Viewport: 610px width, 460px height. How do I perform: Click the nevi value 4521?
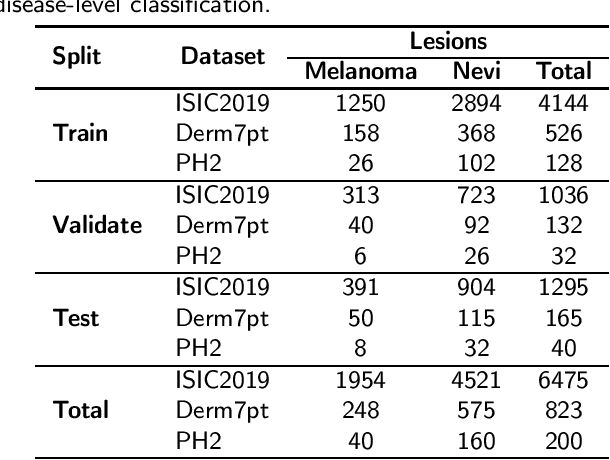click(x=475, y=377)
